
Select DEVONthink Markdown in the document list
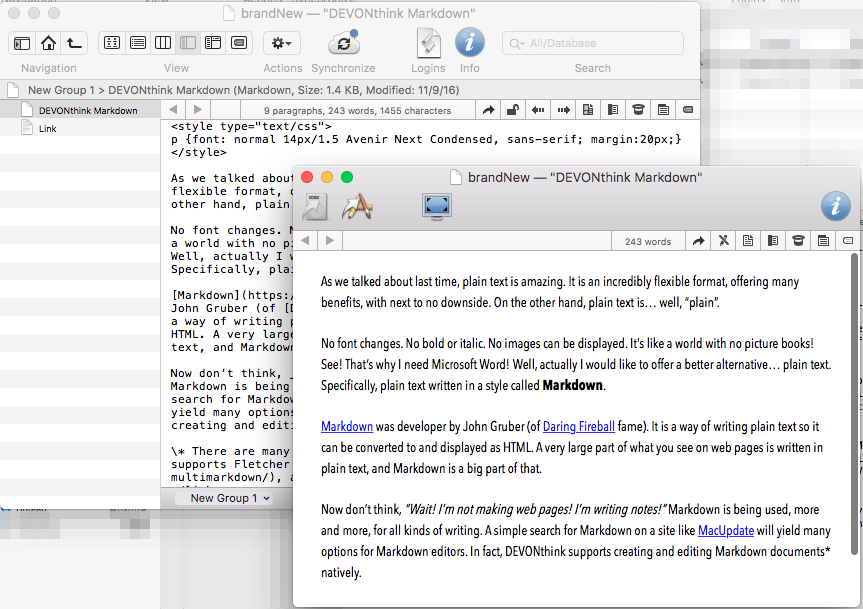pos(80,110)
